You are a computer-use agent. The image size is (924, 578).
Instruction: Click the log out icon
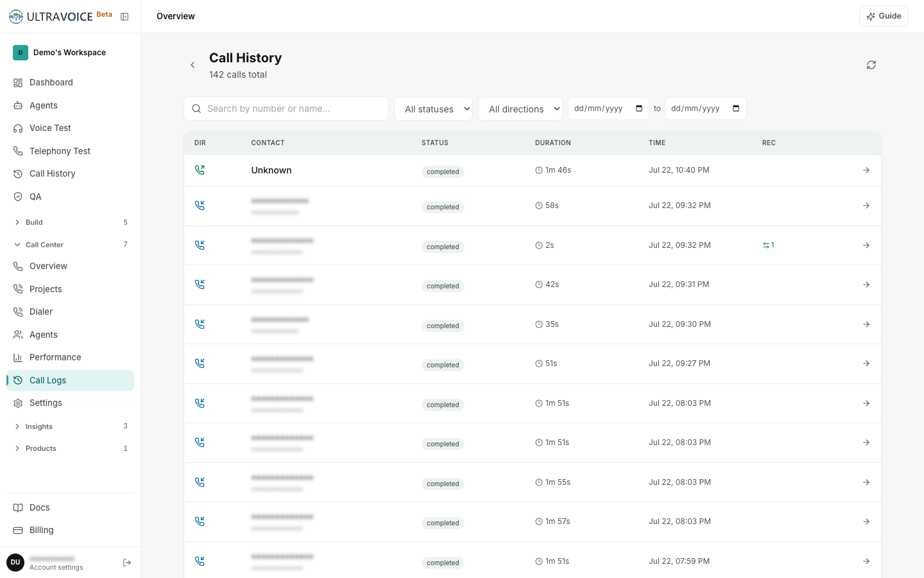click(x=127, y=563)
